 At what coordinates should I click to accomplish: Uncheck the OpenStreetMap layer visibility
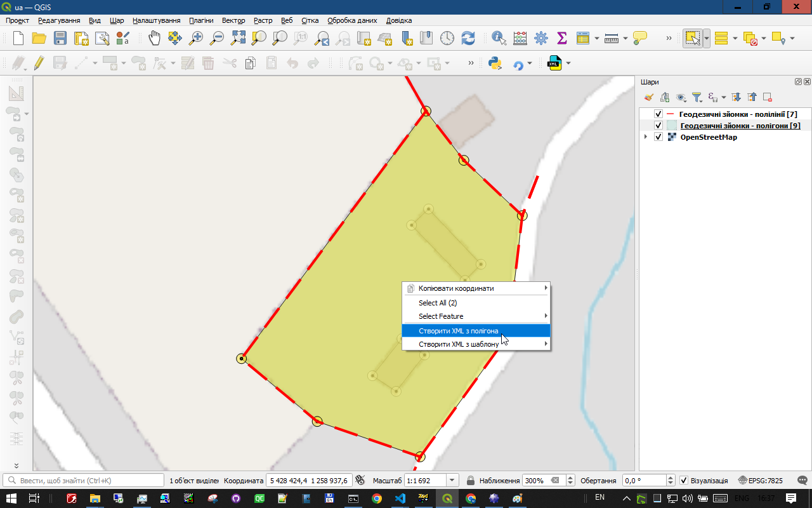pyautogui.click(x=658, y=137)
